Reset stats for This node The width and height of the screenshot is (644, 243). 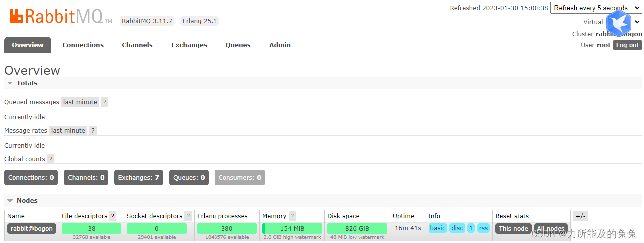pyautogui.click(x=513, y=228)
